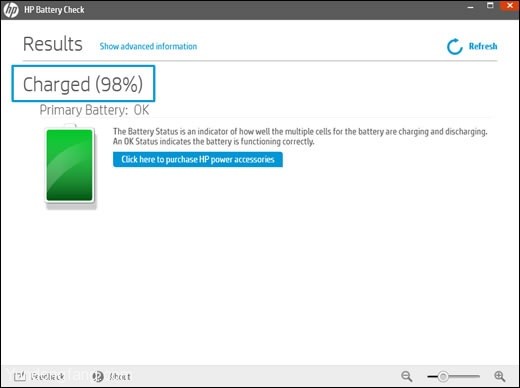The height and width of the screenshot is (388, 520).
Task: Select the Primary Battery: OK text
Action: point(94,110)
